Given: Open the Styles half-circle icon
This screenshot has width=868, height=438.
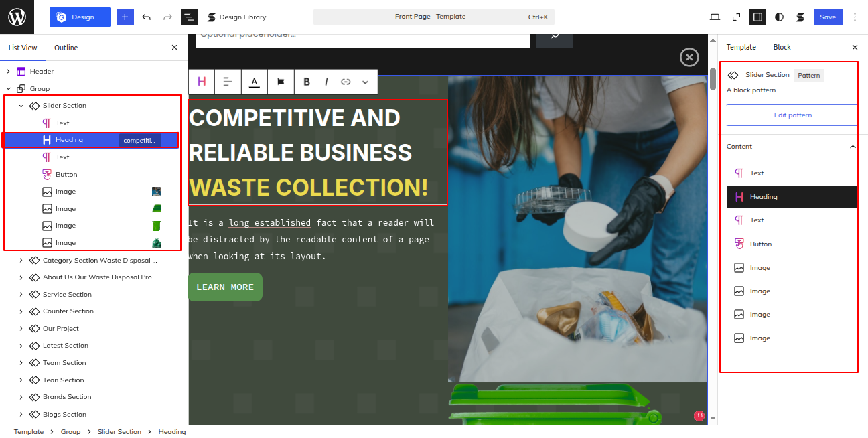Looking at the screenshot, I should [x=779, y=17].
